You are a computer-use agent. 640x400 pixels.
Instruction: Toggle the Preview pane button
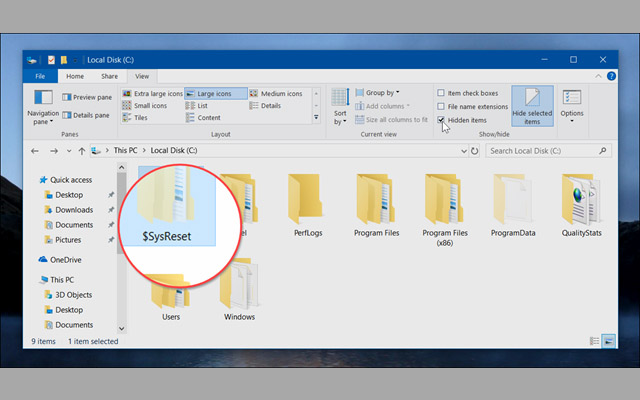pyautogui.click(x=87, y=97)
